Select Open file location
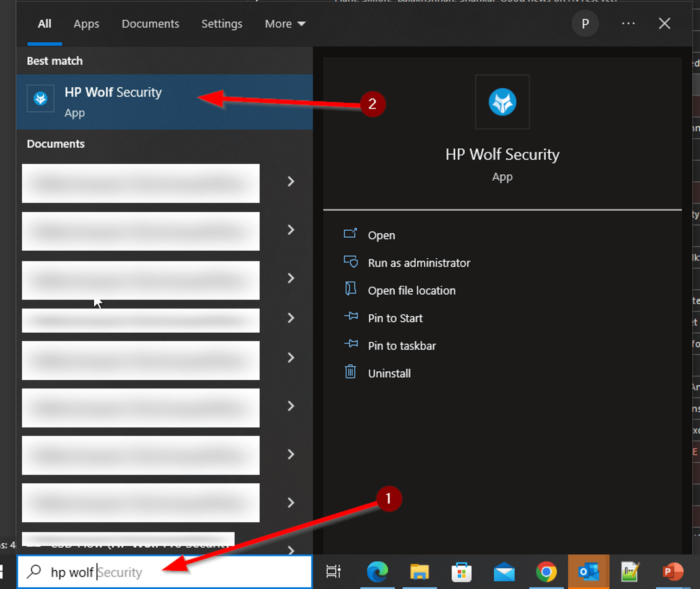The width and height of the screenshot is (700, 589). tap(411, 291)
